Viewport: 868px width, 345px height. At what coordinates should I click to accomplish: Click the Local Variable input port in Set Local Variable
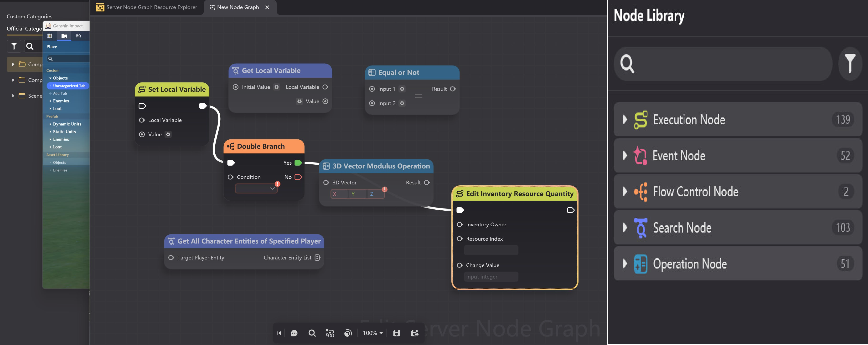[x=142, y=120]
